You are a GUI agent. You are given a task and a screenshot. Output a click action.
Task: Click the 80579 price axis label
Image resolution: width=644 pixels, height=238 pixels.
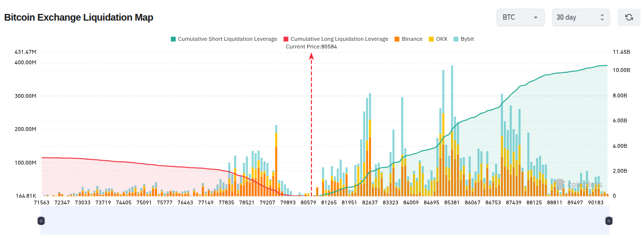point(309,203)
